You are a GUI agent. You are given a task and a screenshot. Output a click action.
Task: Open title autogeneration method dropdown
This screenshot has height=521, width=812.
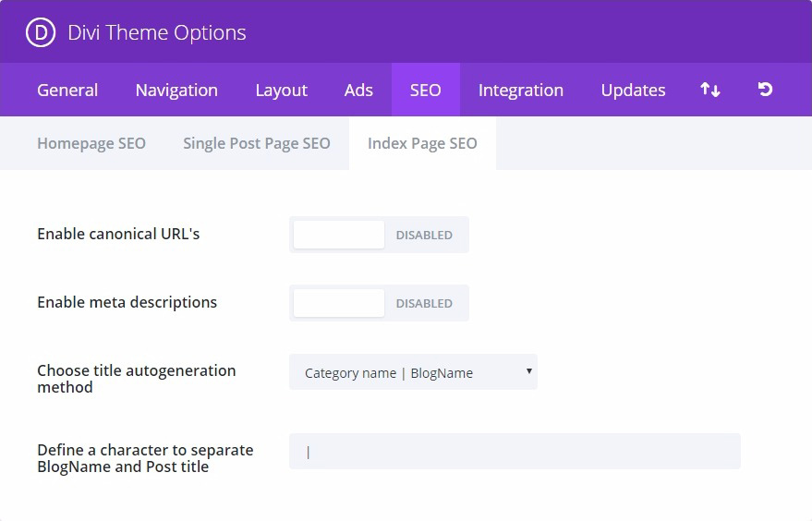(x=413, y=372)
